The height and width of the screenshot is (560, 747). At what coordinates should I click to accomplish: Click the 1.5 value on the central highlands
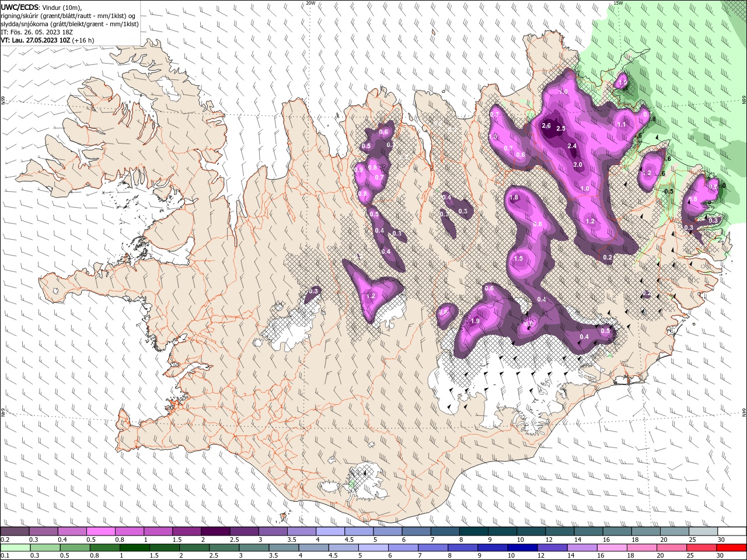coord(518,258)
